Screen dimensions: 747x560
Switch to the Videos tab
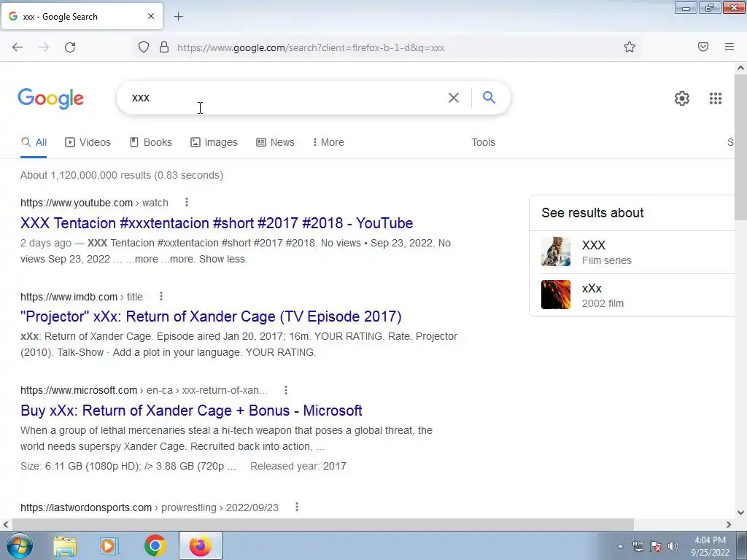(88, 142)
